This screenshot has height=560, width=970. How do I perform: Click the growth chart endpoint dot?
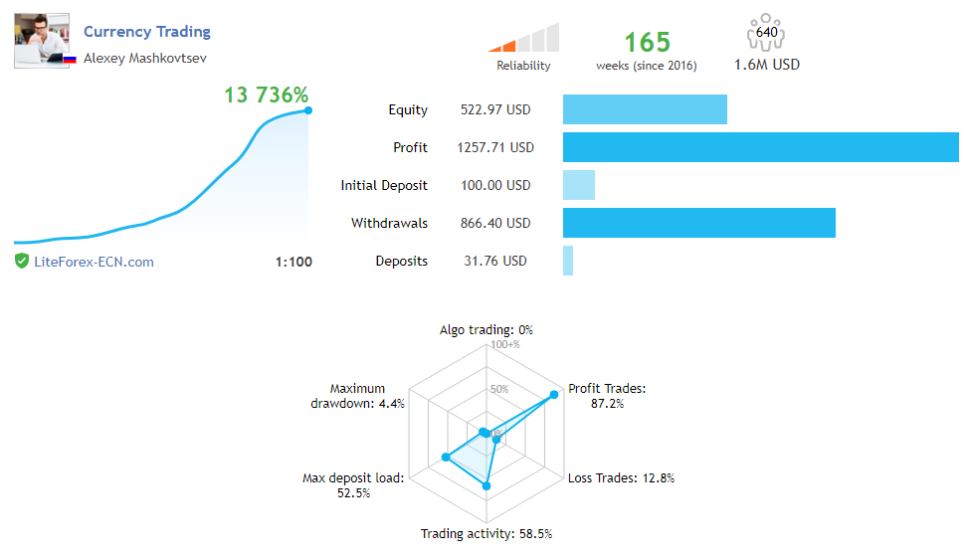pyautogui.click(x=308, y=110)
